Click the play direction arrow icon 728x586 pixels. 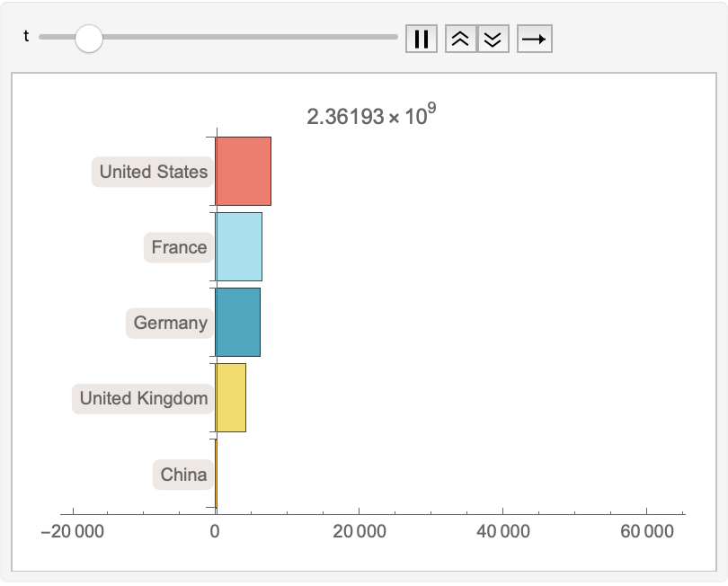534,38
